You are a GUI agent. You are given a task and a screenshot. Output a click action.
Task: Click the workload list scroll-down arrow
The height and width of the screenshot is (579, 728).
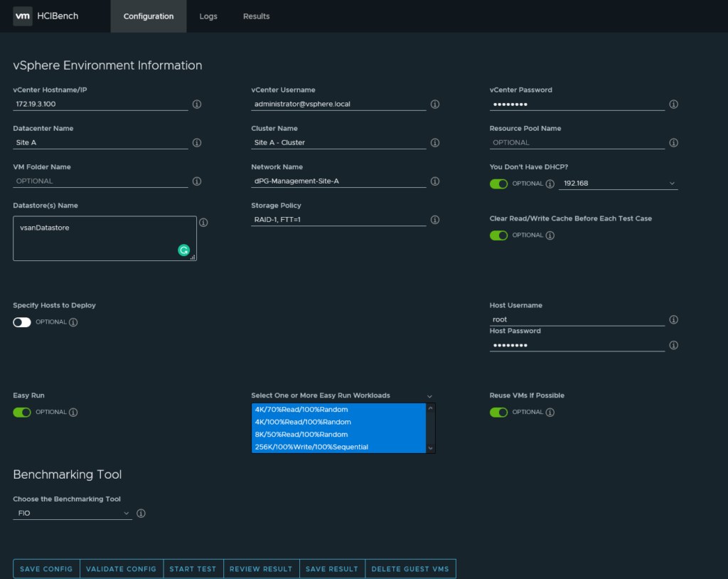(430, 448)
